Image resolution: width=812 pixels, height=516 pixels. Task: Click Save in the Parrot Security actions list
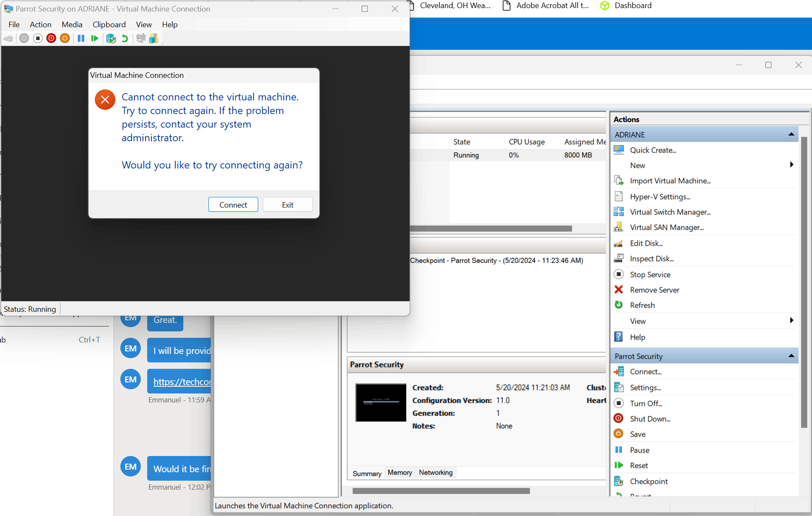click(638, 434)
